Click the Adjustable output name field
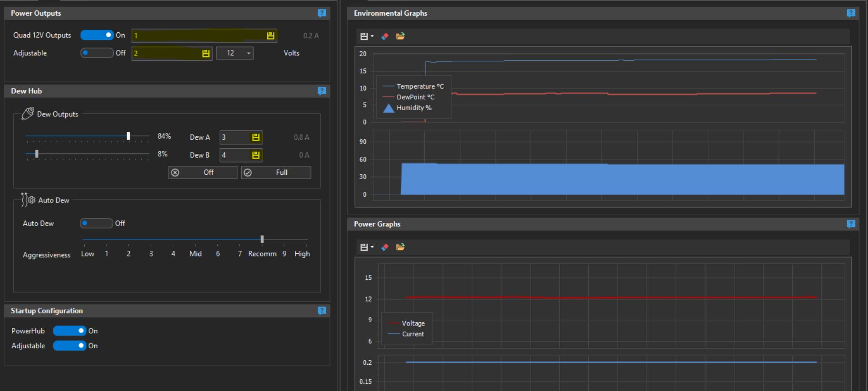The width and height of the screenshot is (868, 391). 172,54
